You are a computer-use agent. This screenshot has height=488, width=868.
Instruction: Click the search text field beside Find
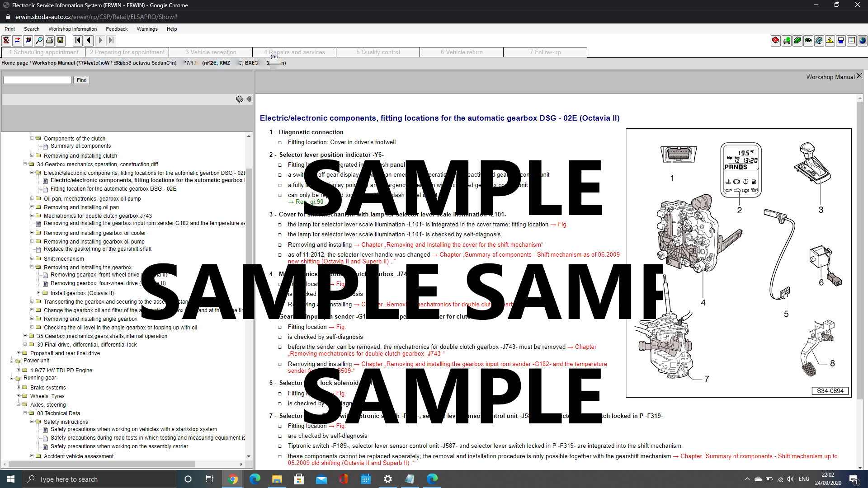click(37, 80)
